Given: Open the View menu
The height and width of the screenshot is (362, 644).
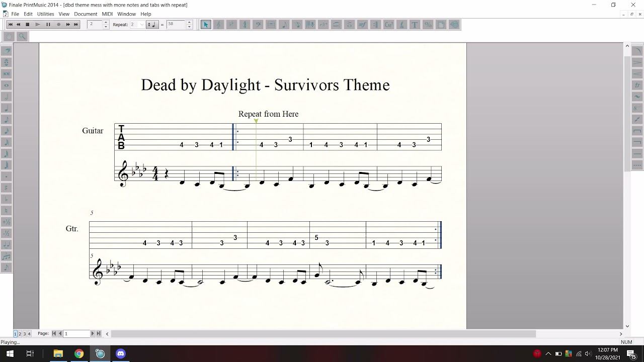Looking at the screenshot, I should coord(64,14).
